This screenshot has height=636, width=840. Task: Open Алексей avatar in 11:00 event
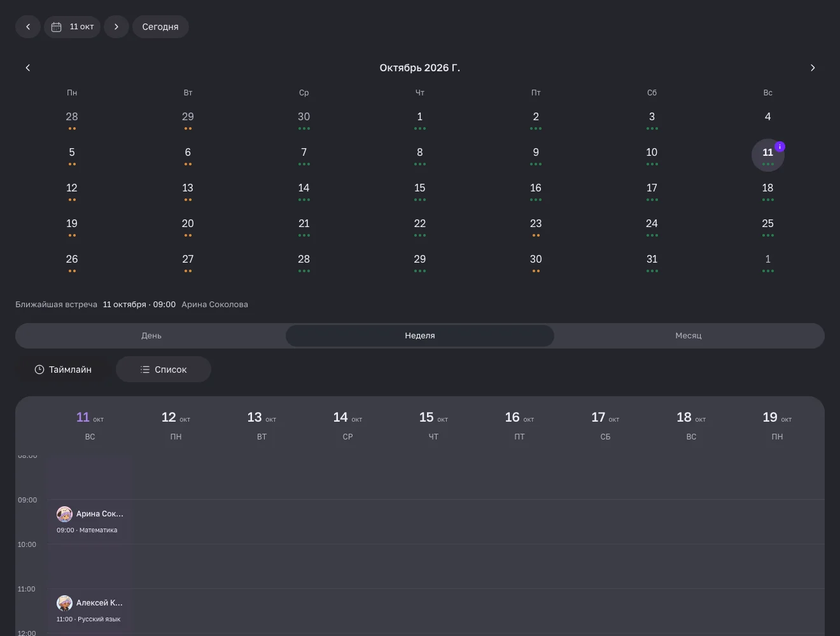(x=64, y=603)
